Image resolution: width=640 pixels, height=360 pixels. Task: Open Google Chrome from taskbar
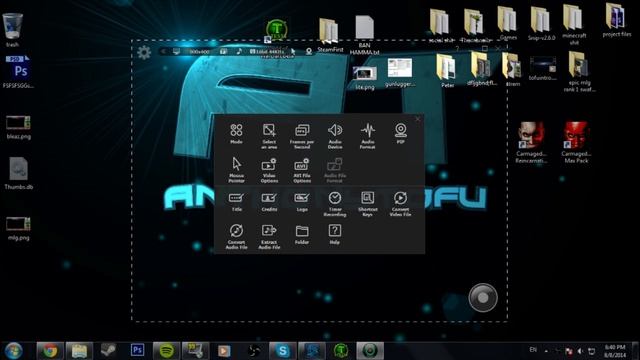click(x=50, y=351)
